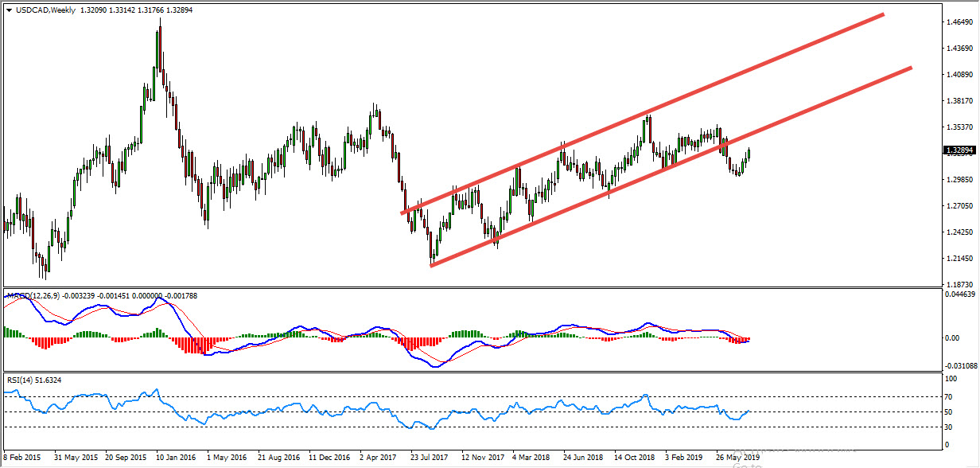Click the 10 Jan 2016 date label
Screen dimensions: 980x468
(x=176, y=458)
